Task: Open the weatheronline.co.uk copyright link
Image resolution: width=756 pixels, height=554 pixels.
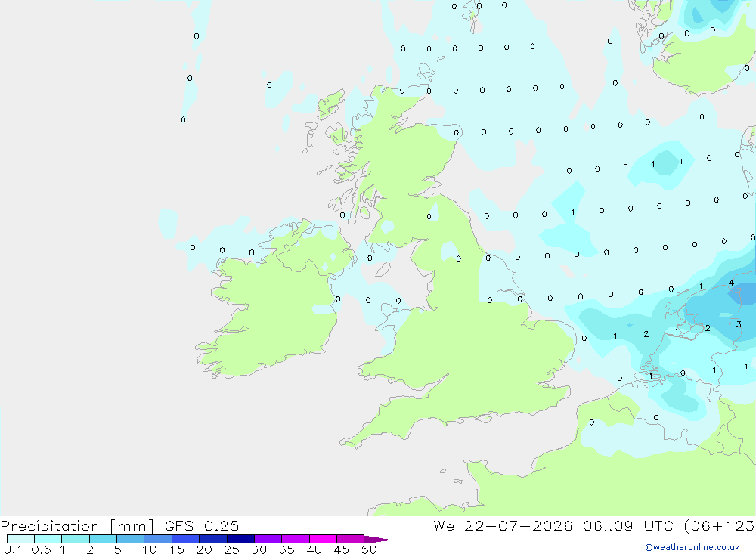Action: point(692,547)
